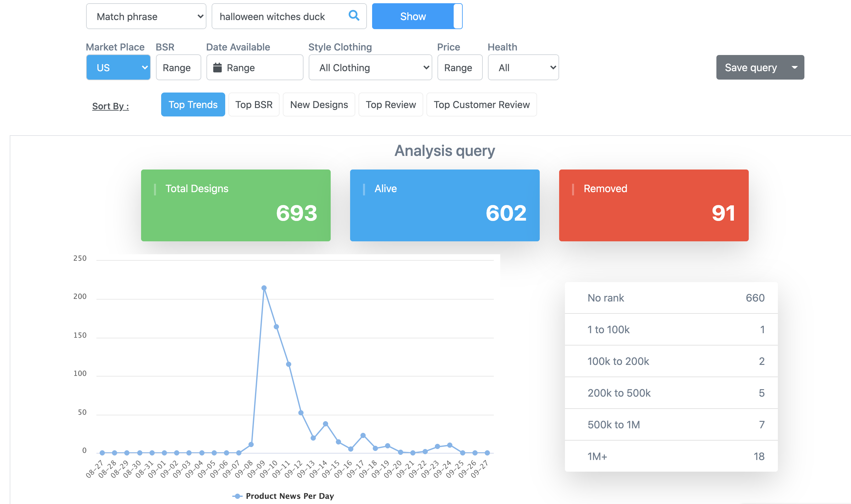Viewport: 851px width, 504px height.
Task: Open the Health All dropdown
Action: (x=523, y=68)
